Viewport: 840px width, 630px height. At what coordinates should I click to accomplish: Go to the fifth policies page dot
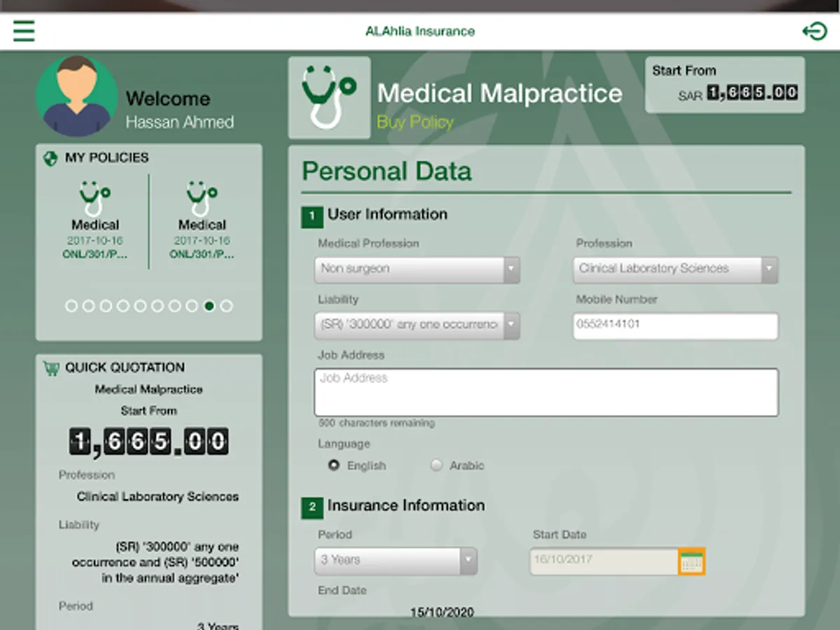point(140,306)
